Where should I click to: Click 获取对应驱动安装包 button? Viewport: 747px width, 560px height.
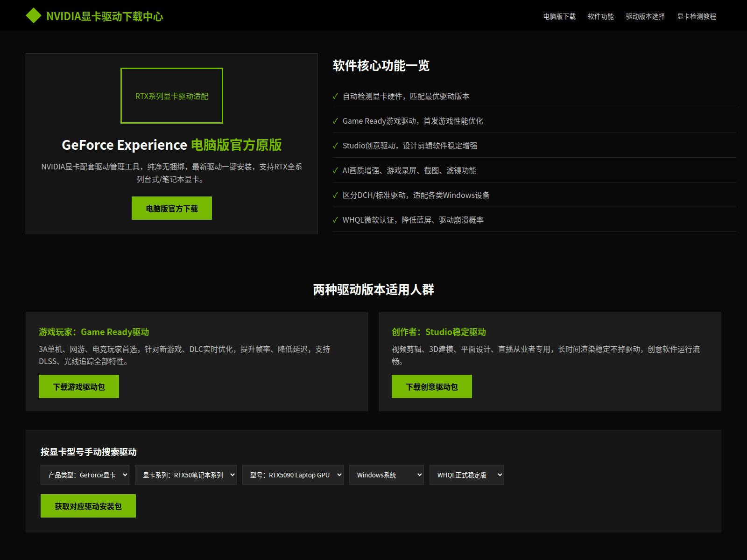click(88, 506)
